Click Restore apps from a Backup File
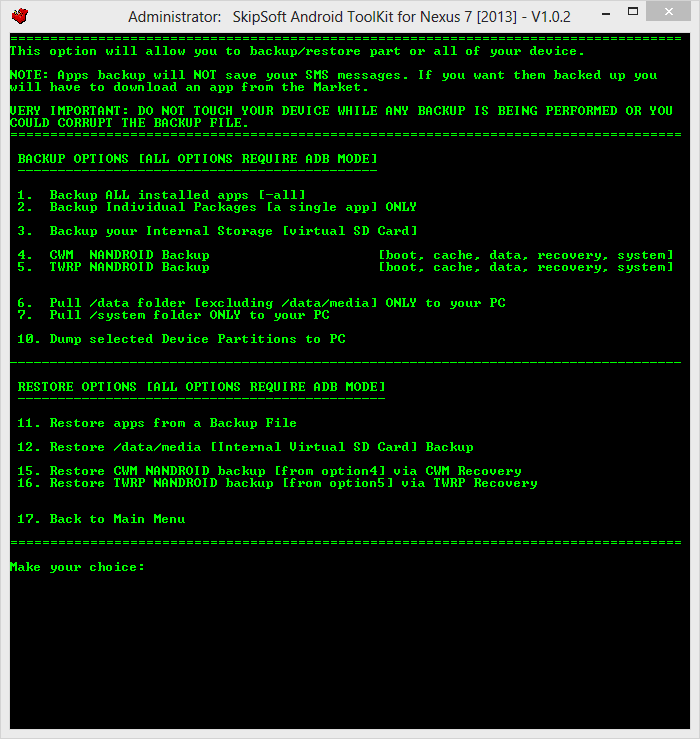The image size is (700, 739). pyautogui.click(x=157, y=423)
